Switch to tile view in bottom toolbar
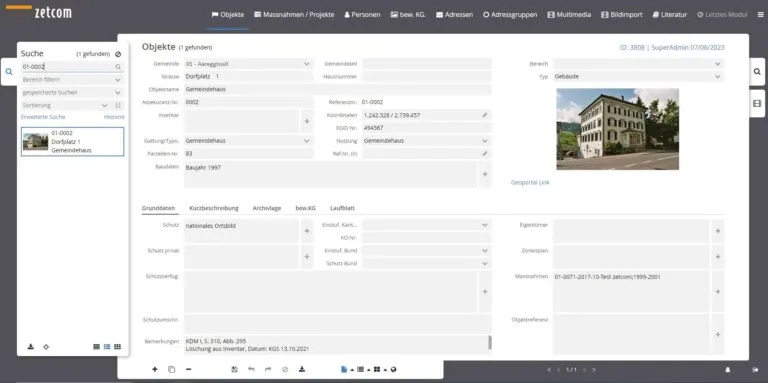Screen dimensions: 768x383 click(377, 369)
